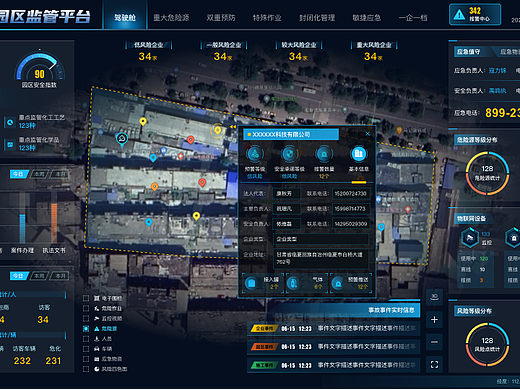Enable the 车辆 layer checkbox

pos(86,349)
